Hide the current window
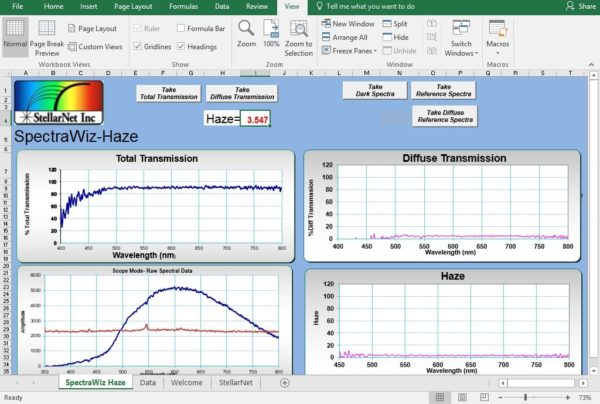 pos(396,37)
